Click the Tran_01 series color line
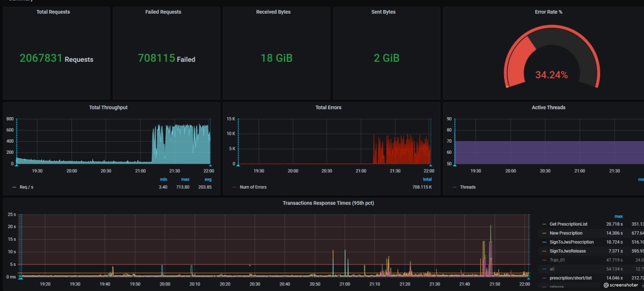644x291 pixels. 544,260
